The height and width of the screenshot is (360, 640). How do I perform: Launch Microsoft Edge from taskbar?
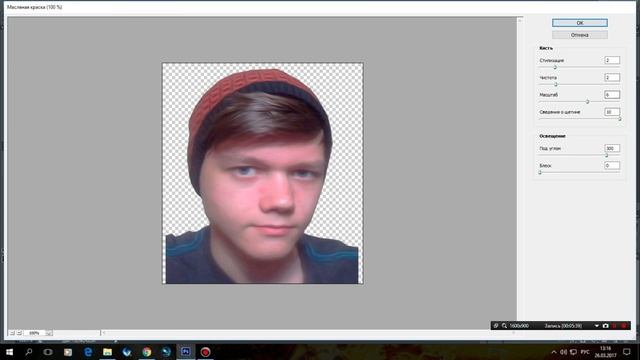point(87,352)
